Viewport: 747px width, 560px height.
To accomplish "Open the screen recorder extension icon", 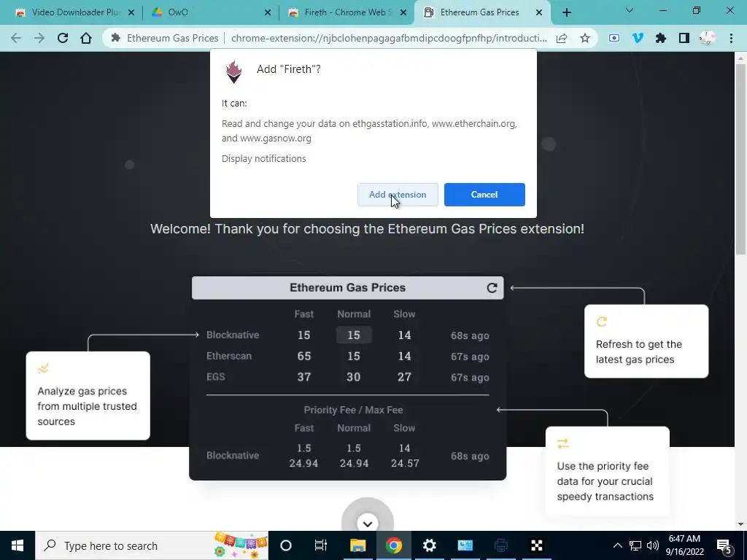I will [614, 38].
